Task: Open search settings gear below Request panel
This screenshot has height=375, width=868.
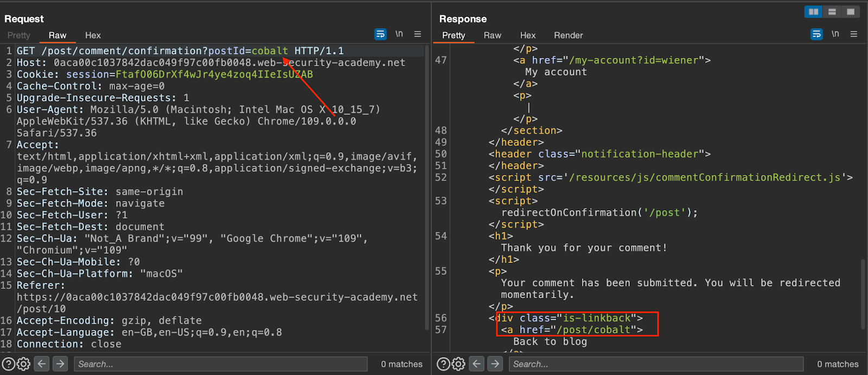Action: (x=23, y=364)
